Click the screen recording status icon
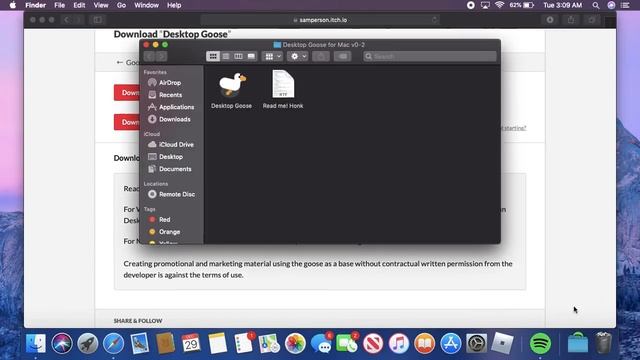Viewport: 640px width, 360px height. 471,5
